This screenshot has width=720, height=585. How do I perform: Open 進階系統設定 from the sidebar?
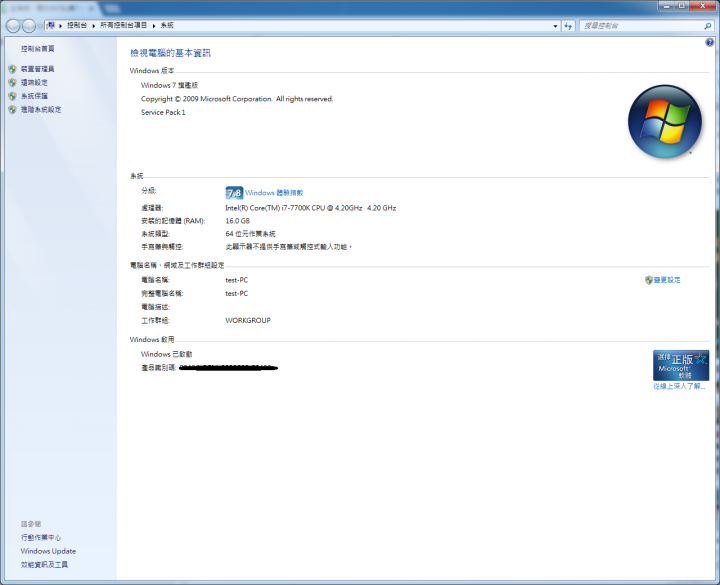(41, 110)
